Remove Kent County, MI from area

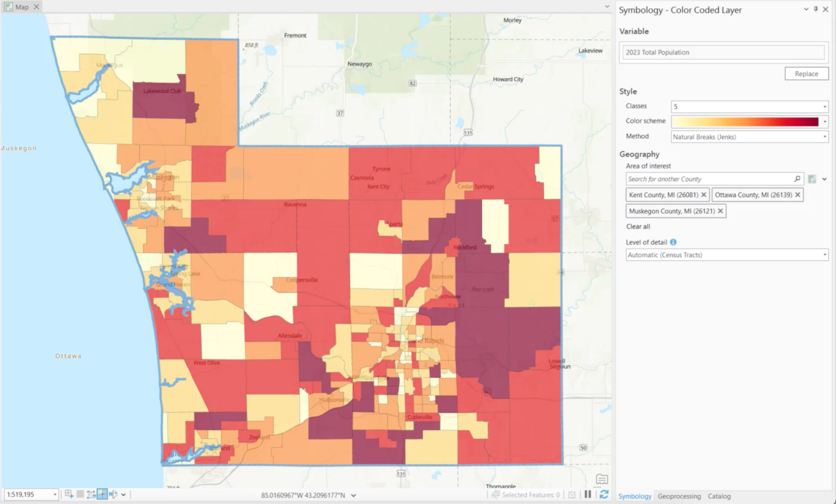[704, 195]
